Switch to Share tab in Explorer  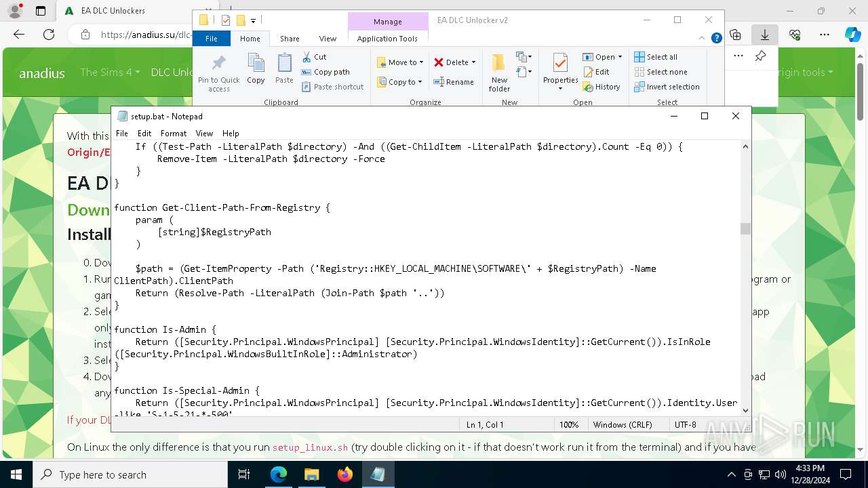click(x=290, y=39)
